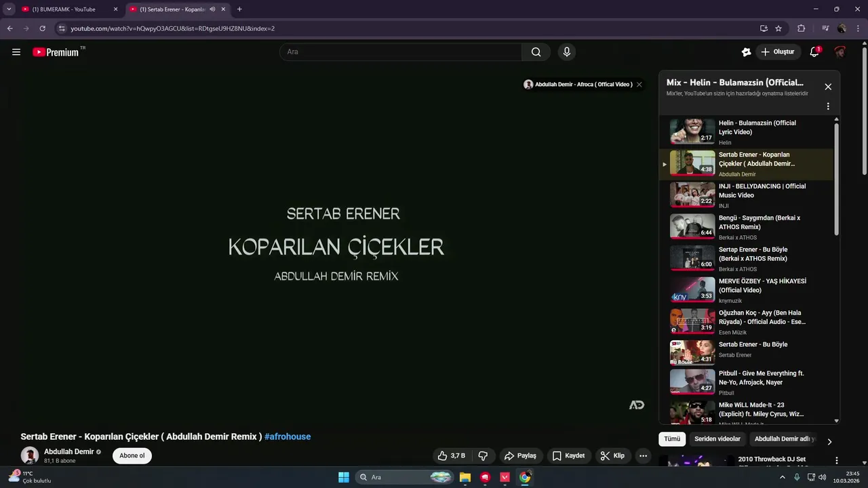Open the notifications bell

coord(814,52)
